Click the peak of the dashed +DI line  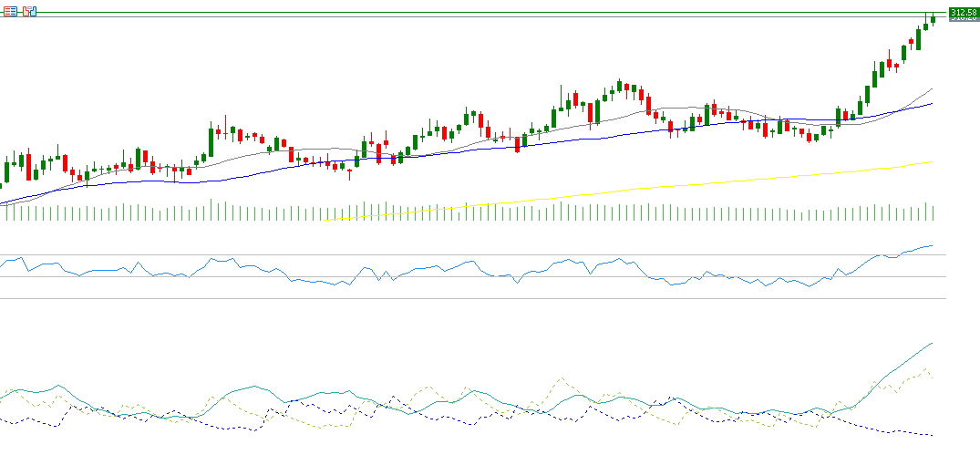point(926,369)
